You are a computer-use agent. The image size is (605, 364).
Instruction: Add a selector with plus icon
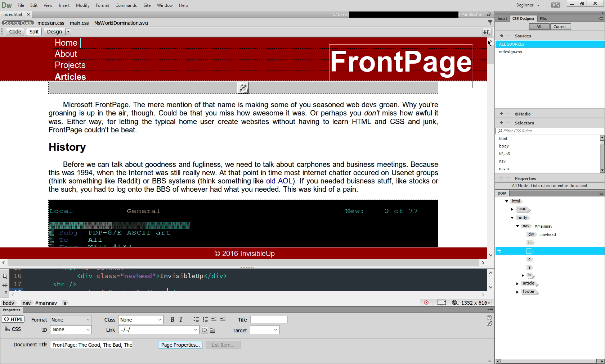(501, 123)
